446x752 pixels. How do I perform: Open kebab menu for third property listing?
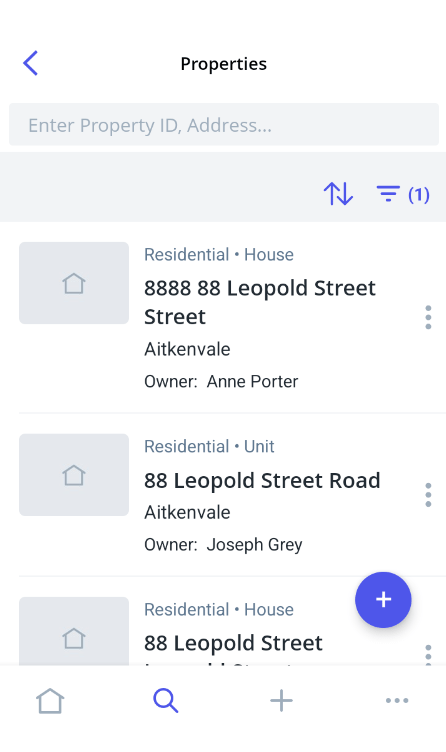coord(428,655)
